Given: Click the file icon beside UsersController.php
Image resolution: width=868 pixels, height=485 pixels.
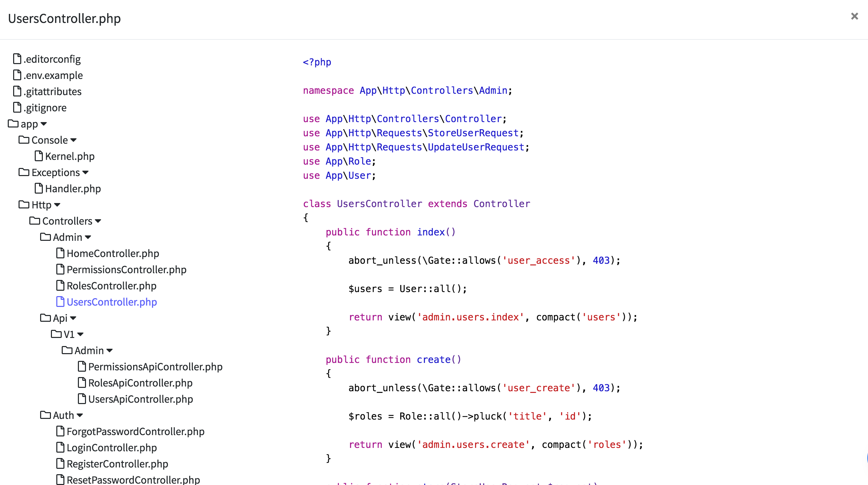Looking at the screenshot, I should click(x=60, y=302).
